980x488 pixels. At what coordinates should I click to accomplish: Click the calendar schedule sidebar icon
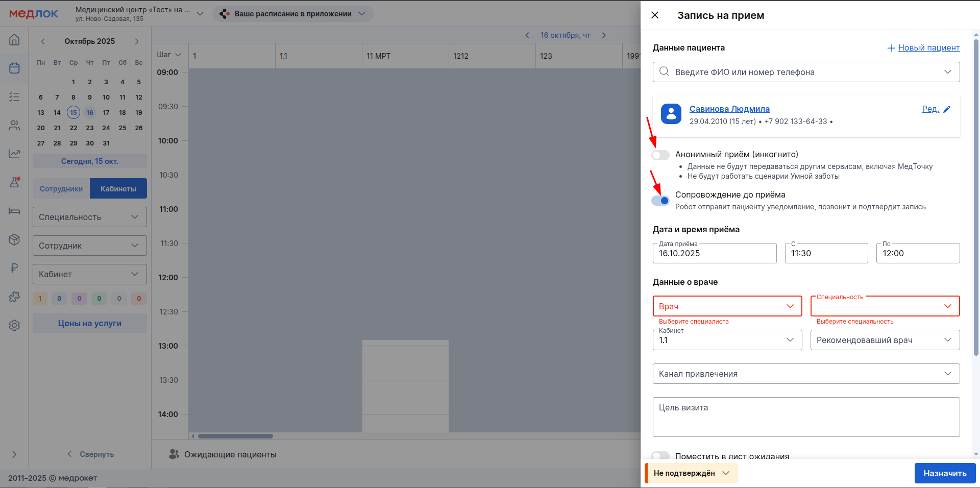(x=14, y=68)
